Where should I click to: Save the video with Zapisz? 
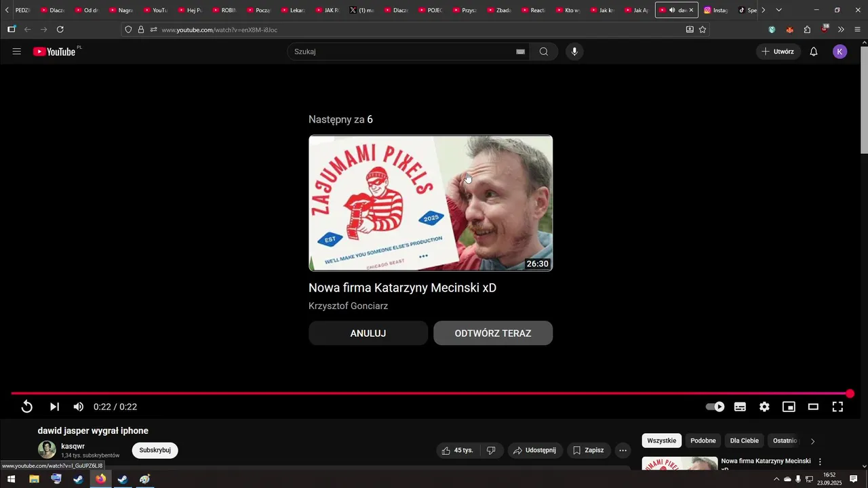(588, 450)
